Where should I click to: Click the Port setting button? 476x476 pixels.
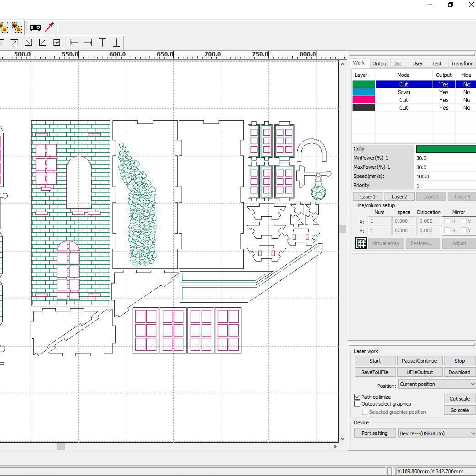[374, 433]
